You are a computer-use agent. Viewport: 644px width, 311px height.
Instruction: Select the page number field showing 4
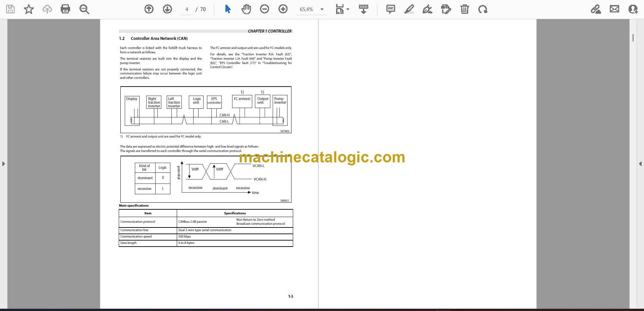coord(187,9)
